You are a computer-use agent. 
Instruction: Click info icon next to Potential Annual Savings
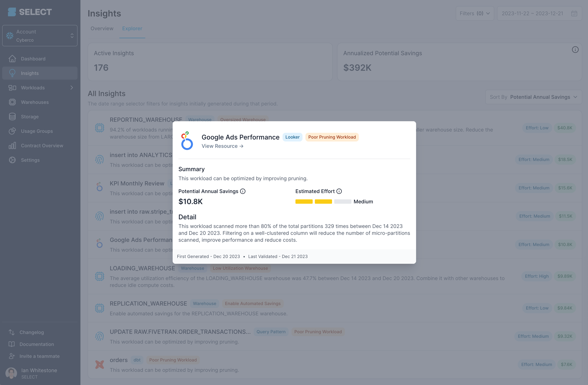[243, 191]
